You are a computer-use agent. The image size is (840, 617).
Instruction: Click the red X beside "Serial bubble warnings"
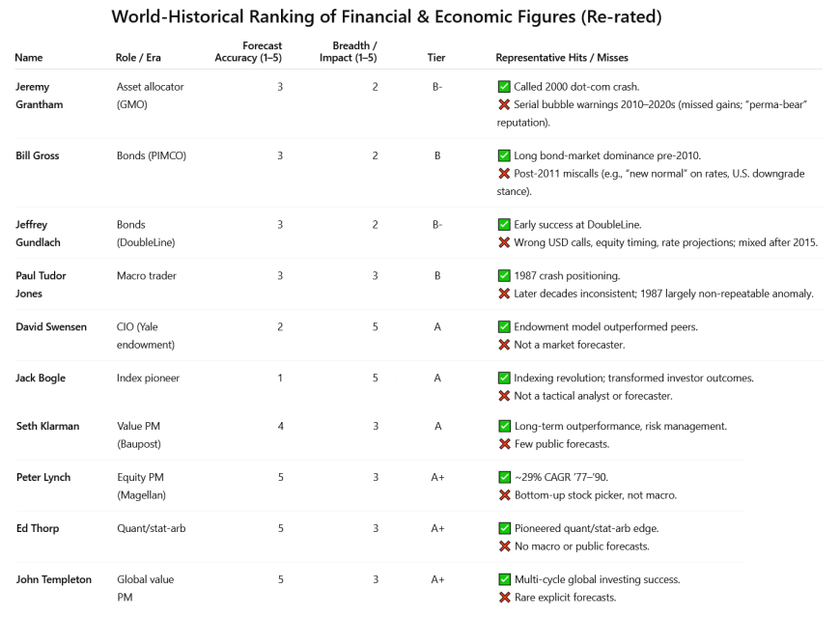click(x=504, y=104)
